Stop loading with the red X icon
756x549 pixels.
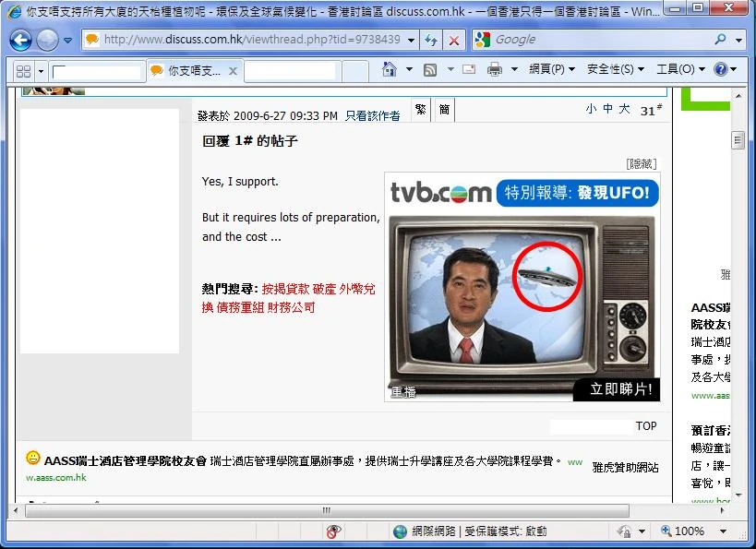454,40
